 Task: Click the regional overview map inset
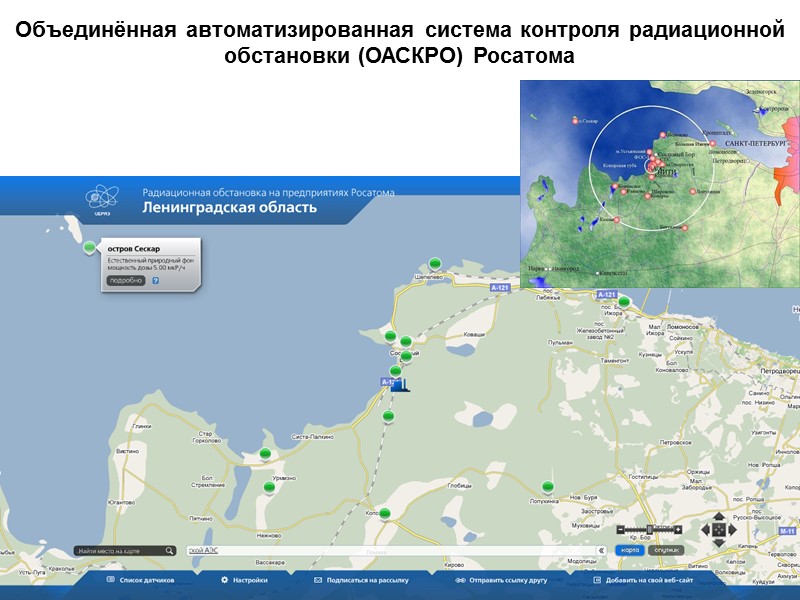[660, 184]
